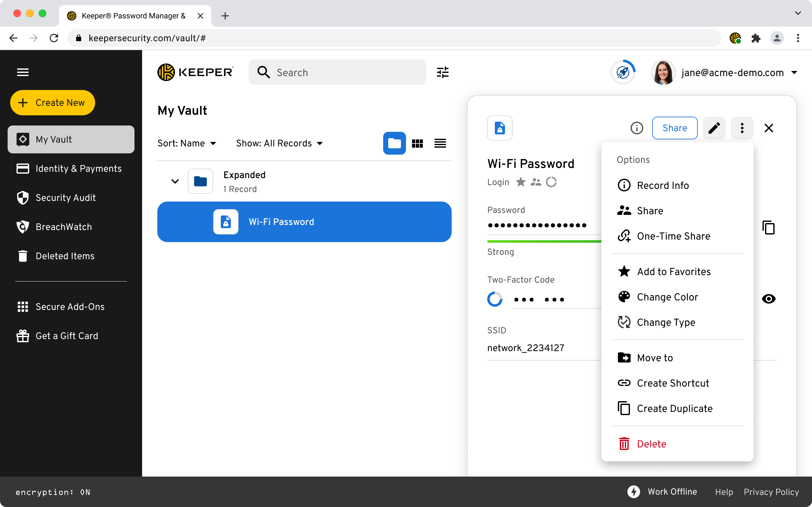Copy password with the copy icon
Viewport: 812px width, 507px height.
tap(768, 228)
